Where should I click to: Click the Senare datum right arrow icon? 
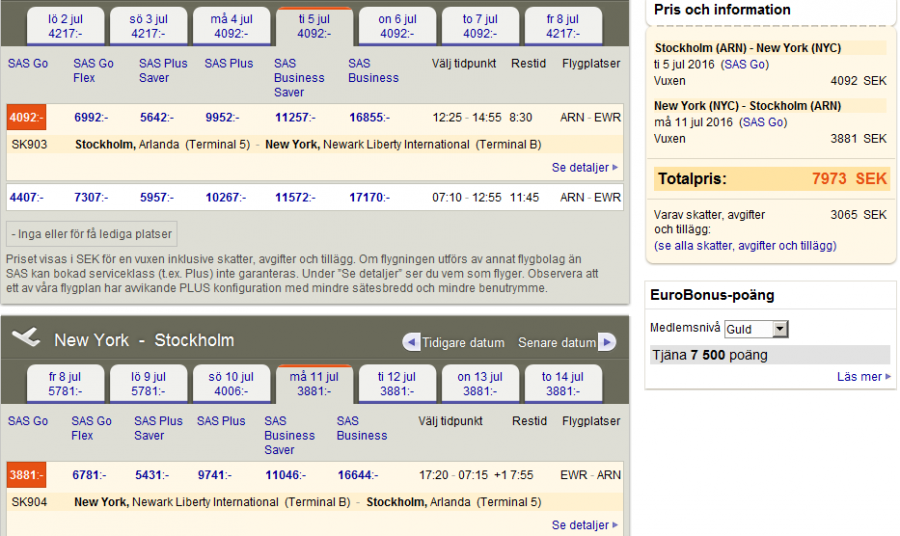[x=606, y=342]
